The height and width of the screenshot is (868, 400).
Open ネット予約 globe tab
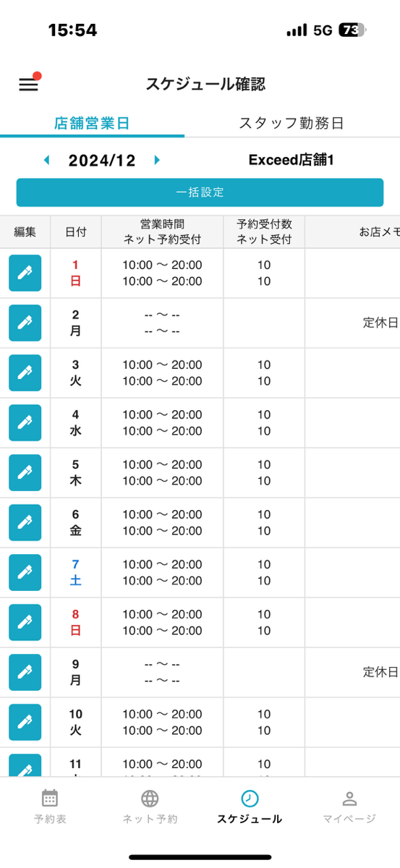[x=150, y=807]
